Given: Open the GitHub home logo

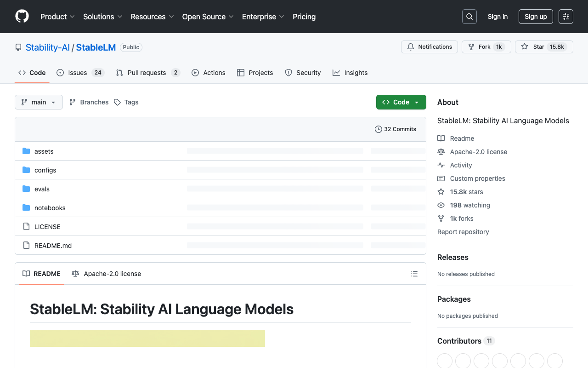Looking at the screenshot, I should 22,17.
